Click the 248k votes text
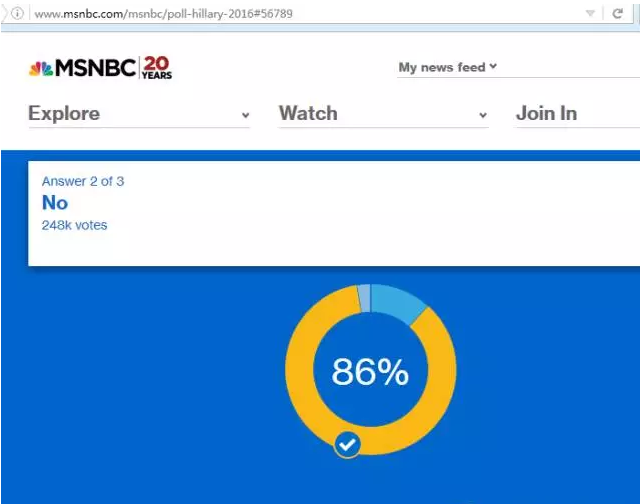The height and width of the screenshot is (504, 640). coord(74,225)
